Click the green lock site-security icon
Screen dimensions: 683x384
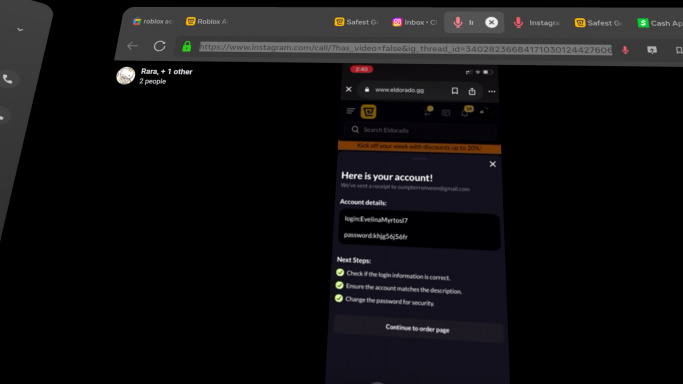coord(187,46)
